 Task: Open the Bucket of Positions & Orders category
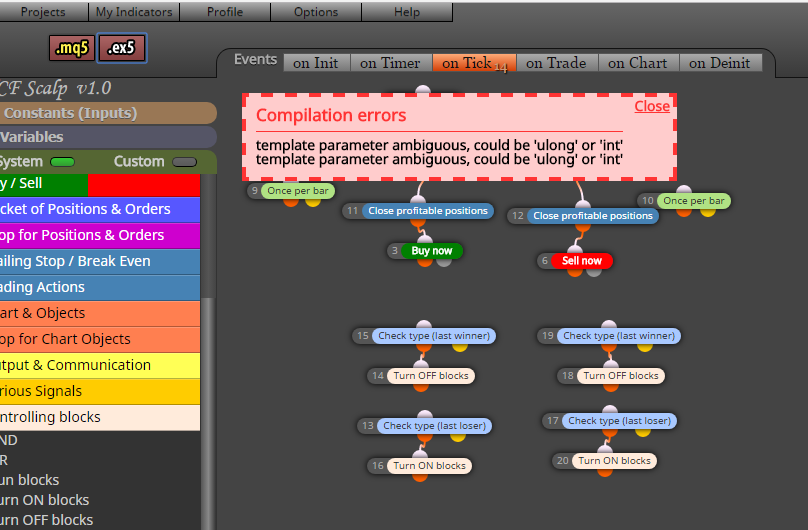[x=99, y=209]
